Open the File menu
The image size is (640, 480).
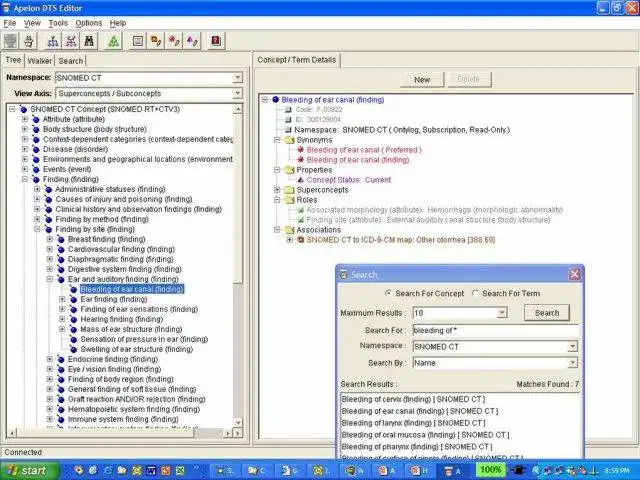pyautogui.click(x=10, y=23)
